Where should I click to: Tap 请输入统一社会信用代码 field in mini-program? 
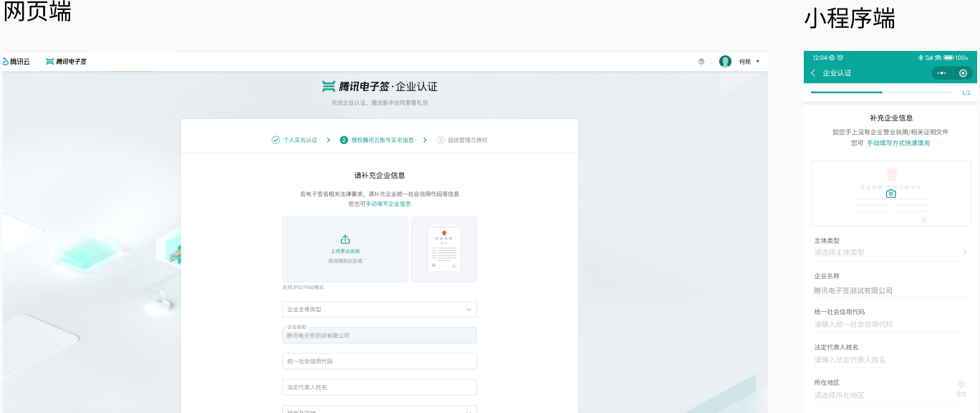coord(890,324)
